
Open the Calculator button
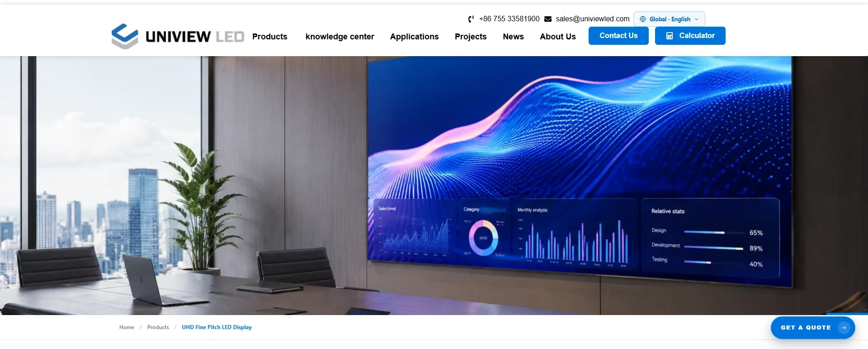690,36
